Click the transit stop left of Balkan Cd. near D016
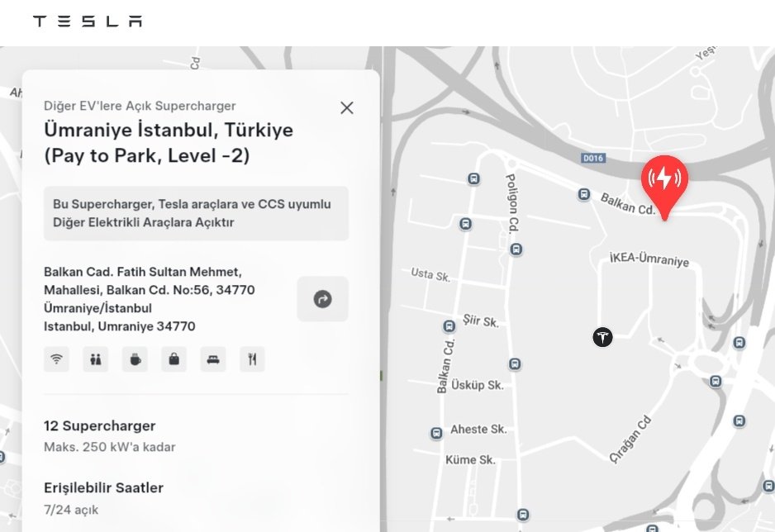This screenshot has height=532, width=775. click(x=583, y=194)
